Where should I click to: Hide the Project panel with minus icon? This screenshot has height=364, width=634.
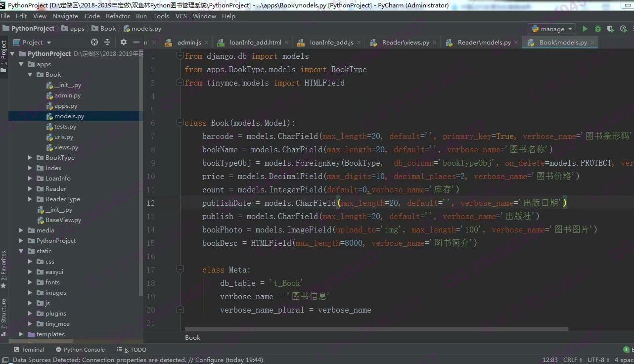pos(136,42)
